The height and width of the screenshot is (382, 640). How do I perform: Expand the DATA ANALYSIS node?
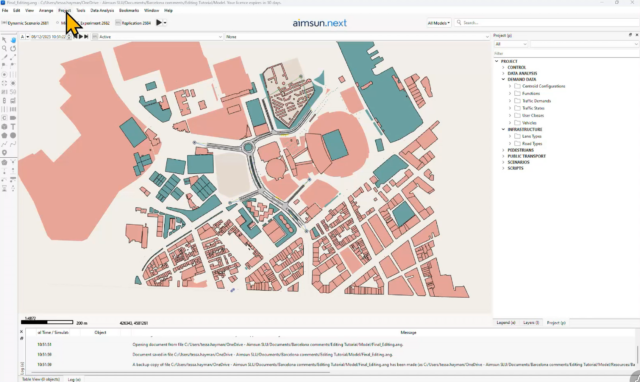pyautogui.click(x=503, y=73)
